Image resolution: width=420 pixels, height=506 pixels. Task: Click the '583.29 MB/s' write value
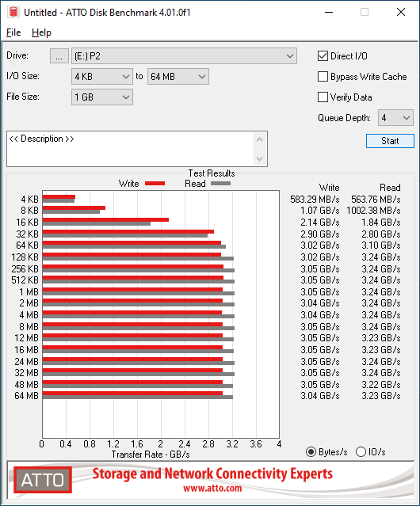point(315,200)
